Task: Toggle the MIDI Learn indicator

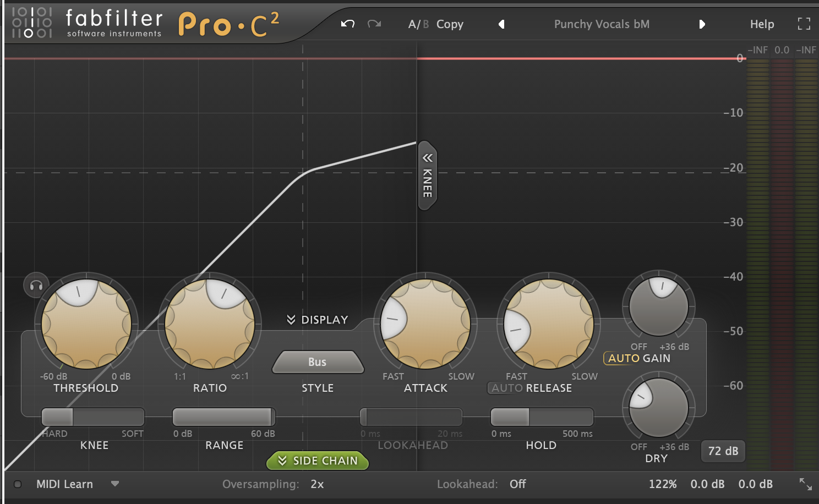Action: (18, 484)
